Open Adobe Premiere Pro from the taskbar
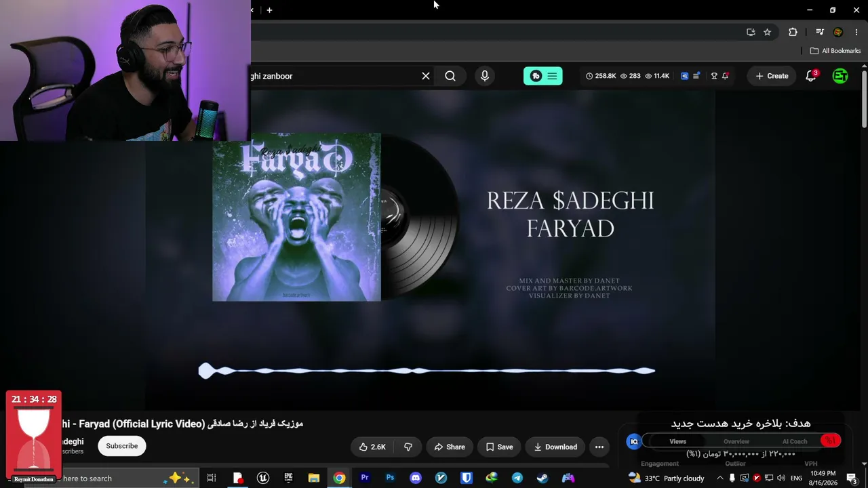Viewport: 868px width, 488px height. pyautogui.click(x=365, y=478)
